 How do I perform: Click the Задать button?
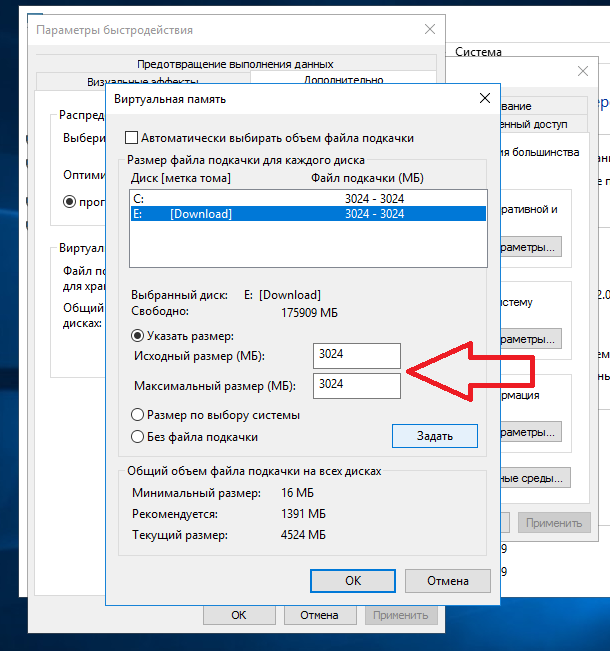(x=435, y=436)
